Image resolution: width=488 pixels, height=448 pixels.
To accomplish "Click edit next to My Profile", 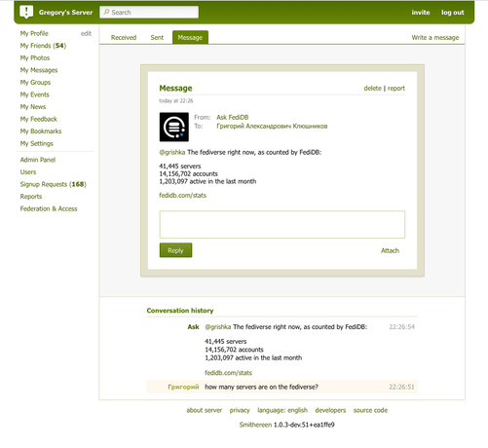I will coord(86,33).
